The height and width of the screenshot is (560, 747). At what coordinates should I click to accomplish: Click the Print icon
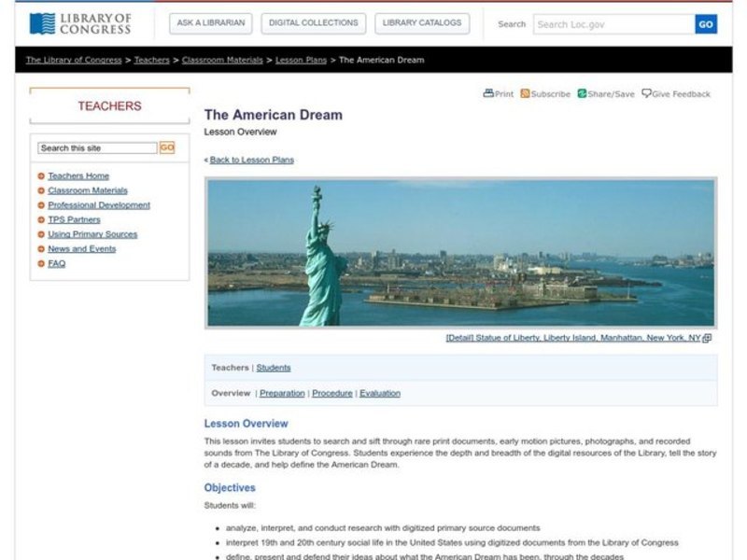488,93
